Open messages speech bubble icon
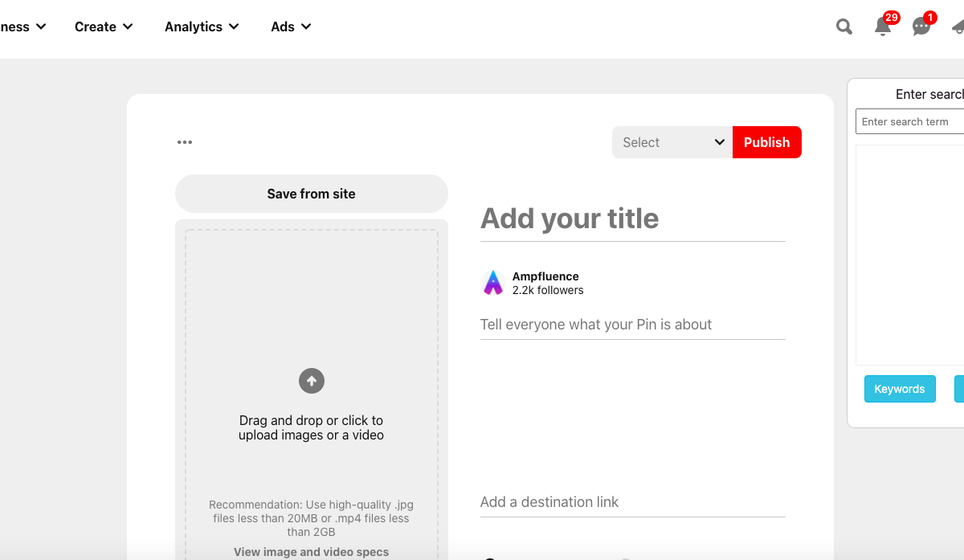 921,27
